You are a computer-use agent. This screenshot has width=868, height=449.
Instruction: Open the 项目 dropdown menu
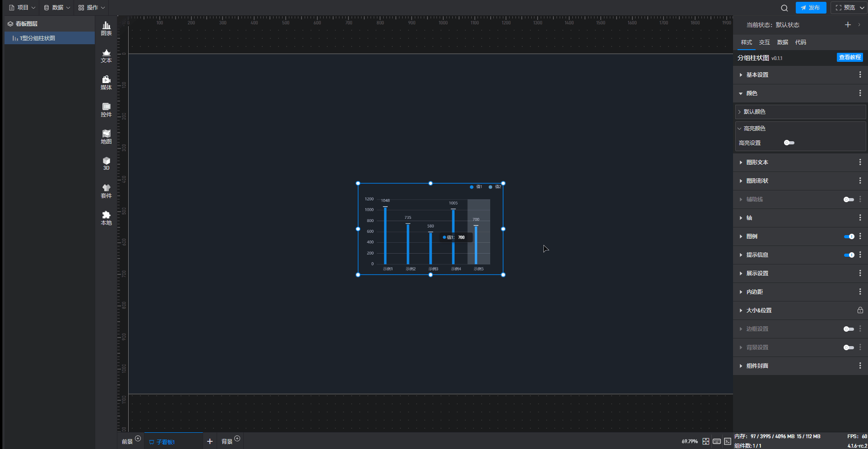22,8
